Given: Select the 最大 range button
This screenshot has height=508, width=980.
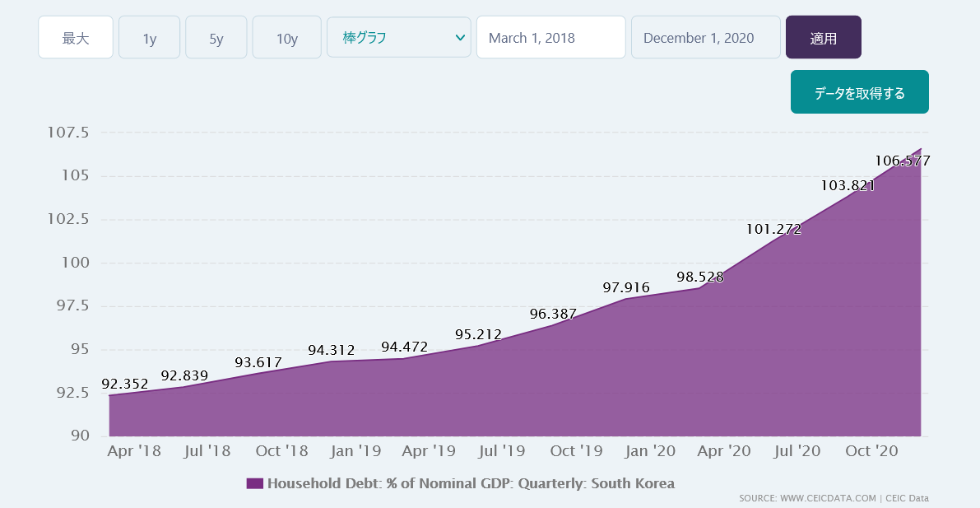Looking at the screenshot, I should click(x=76, y=38).
